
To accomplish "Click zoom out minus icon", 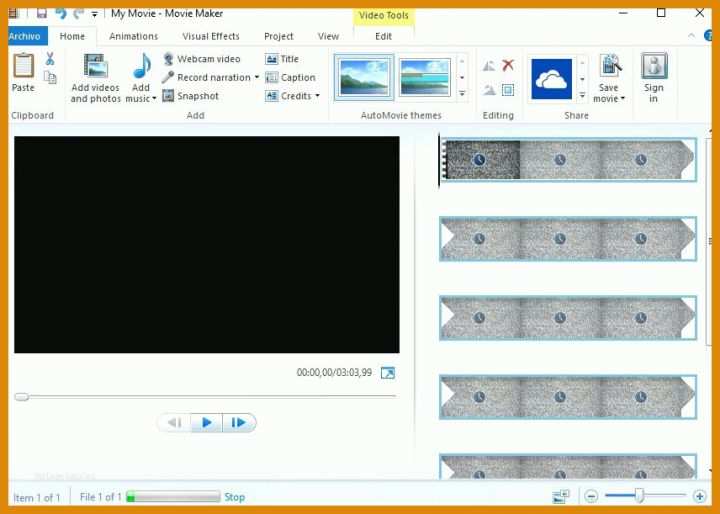I will (591, 496).
